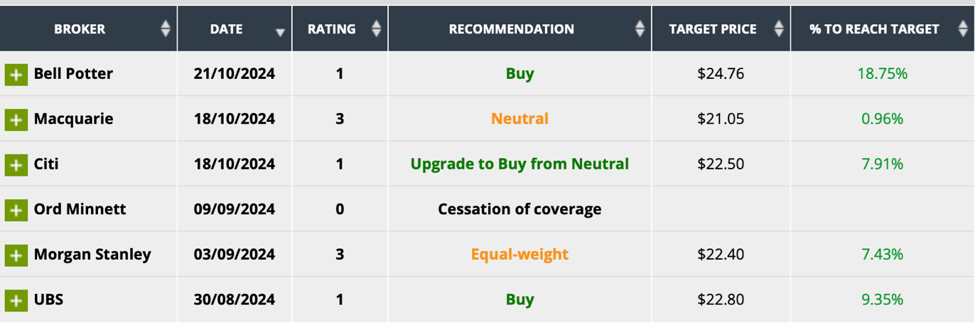This screenshot has height=328, width=980.
Task: Sort by Rating using the arrows icon
Action: [x=377, y=29]
